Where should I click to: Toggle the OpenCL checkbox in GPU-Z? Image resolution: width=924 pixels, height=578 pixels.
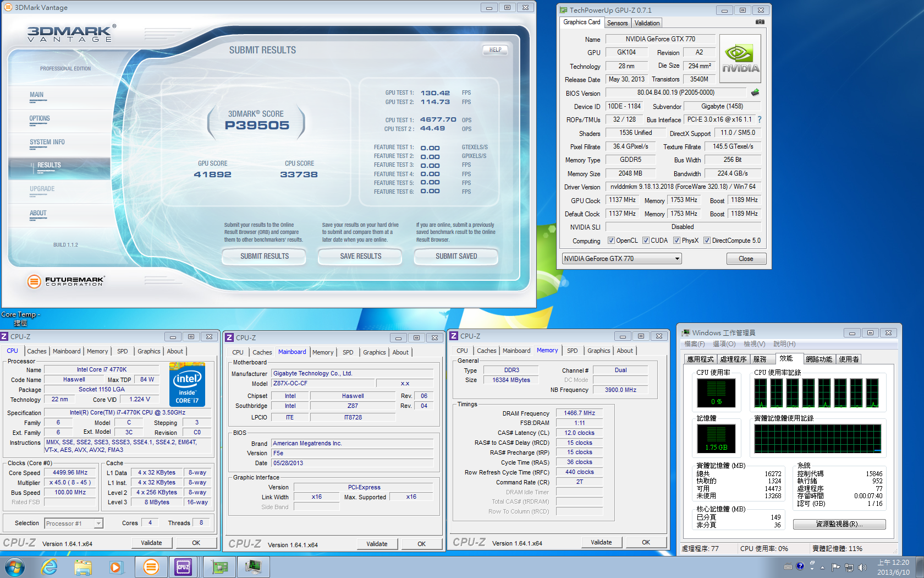(611, 241)
